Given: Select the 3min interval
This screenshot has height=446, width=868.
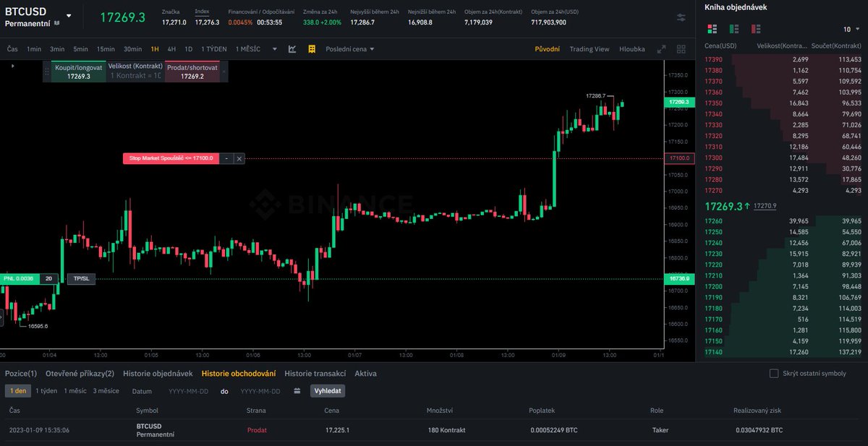Looking at the screenshot, I should point(57,49).
